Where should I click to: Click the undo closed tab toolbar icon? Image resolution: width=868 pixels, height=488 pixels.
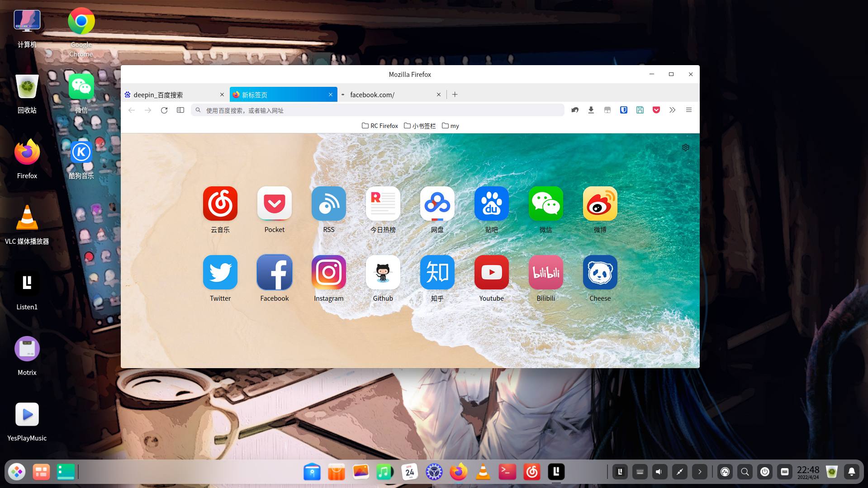575,110
